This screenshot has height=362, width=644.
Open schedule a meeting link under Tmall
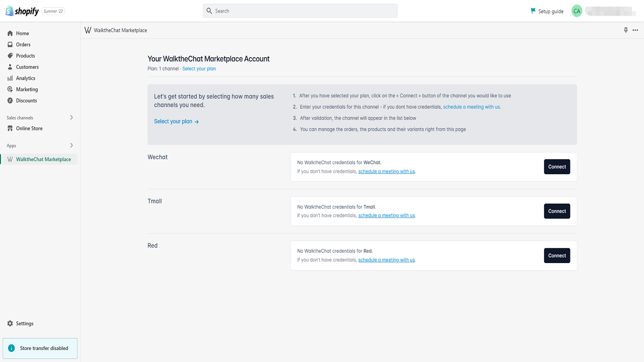coord(386,216)
